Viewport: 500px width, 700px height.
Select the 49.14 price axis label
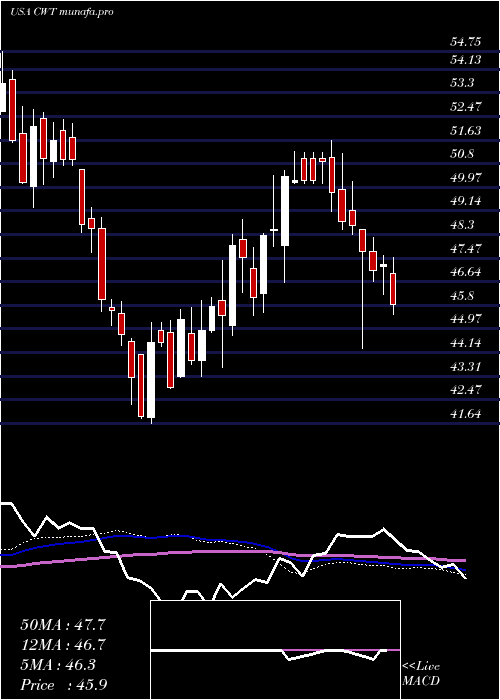point(466,201)
